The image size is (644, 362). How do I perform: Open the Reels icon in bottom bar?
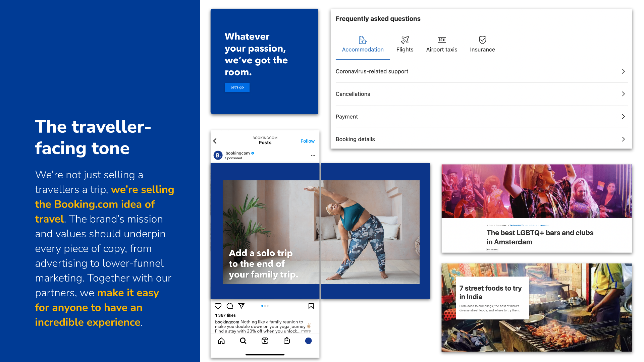(x=265, y=341)
